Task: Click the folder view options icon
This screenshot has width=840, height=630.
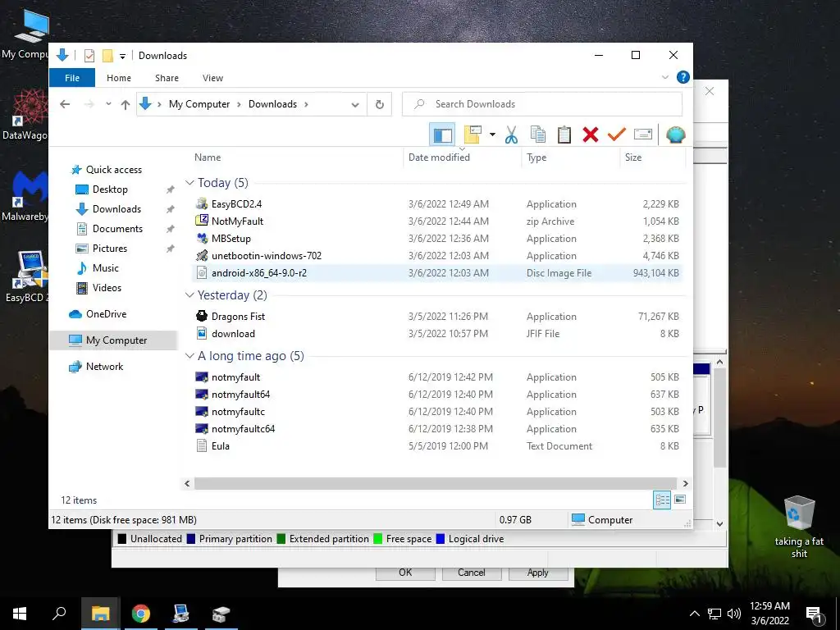Action: (x=472, y=135)
